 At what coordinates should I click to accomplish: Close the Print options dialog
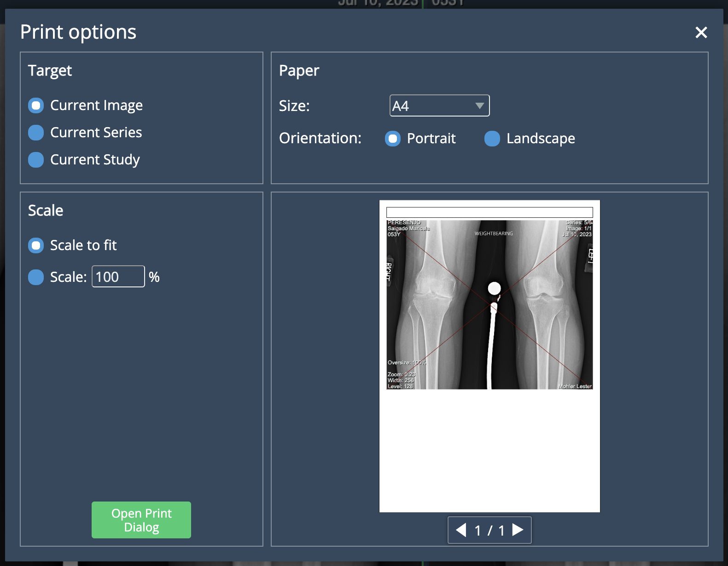tap(701, 32)
